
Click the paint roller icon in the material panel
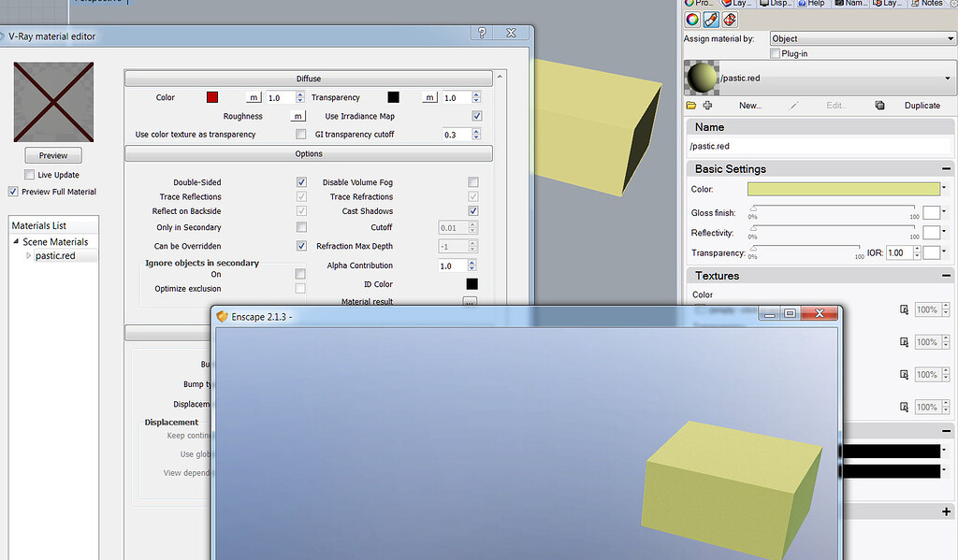(710, 19)
